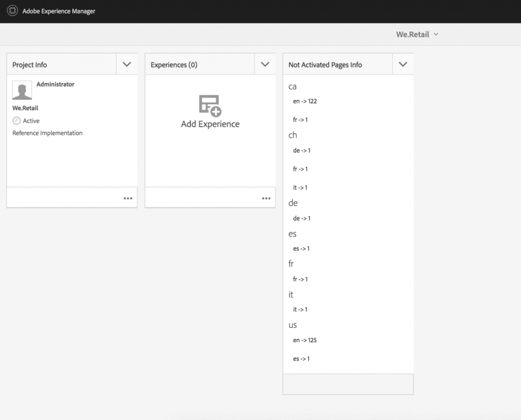Click the 'us' country heading
The height and width of the screenshot is (420, 521).
pyautogui.click(x=293, y=325)
